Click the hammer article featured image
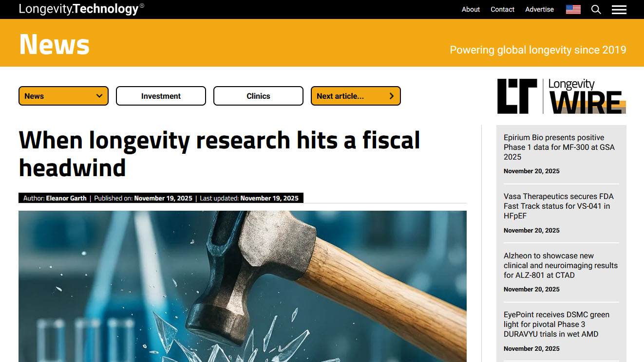Image resolution: width=644 pixels, height=362 pixels. tap(242, 286)
